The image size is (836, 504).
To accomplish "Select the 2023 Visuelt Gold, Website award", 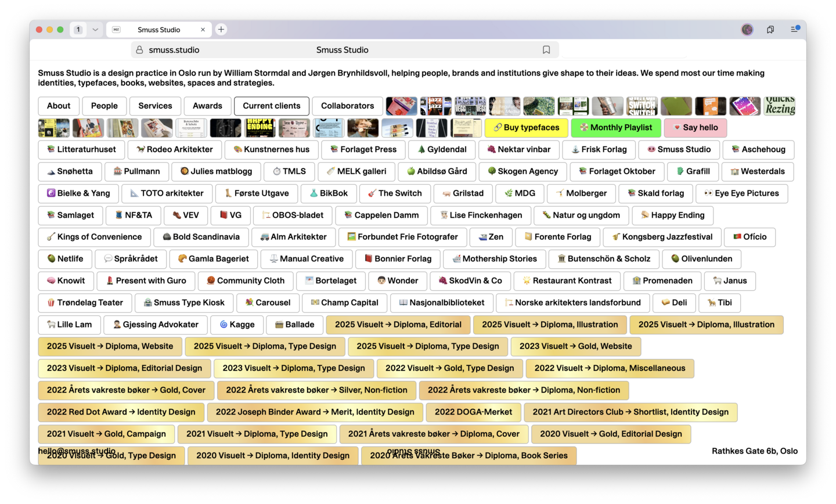I will coord(576,347).
